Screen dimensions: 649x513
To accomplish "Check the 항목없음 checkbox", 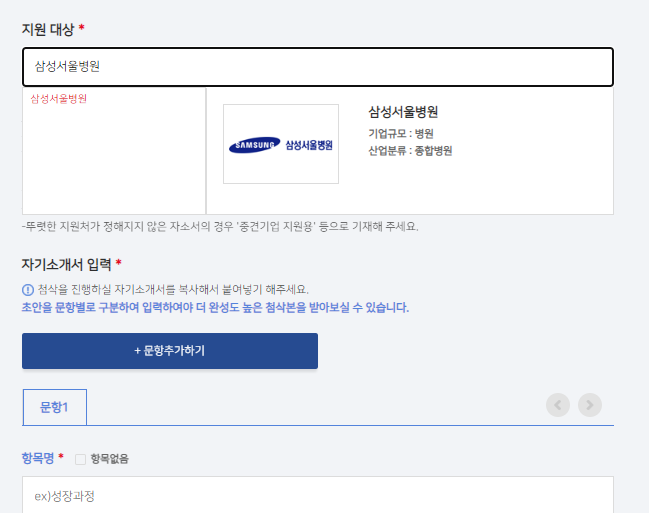I will coord(80,459).
